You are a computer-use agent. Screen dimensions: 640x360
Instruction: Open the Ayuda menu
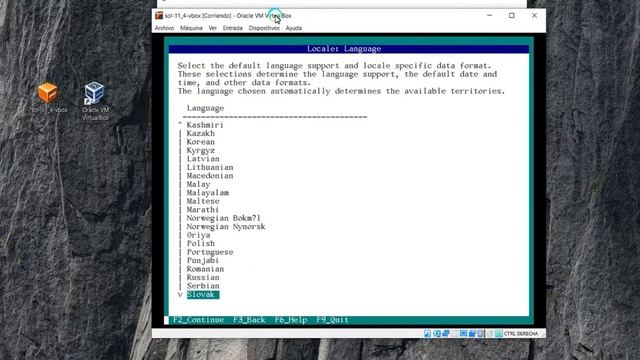293,28
